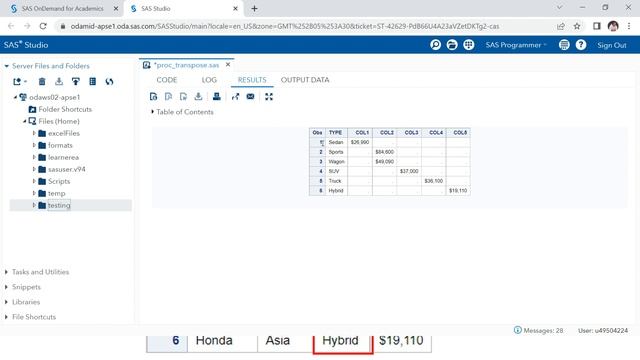Expand Libraries section
Screen dimensions: 640x360
tap(6, 302)
